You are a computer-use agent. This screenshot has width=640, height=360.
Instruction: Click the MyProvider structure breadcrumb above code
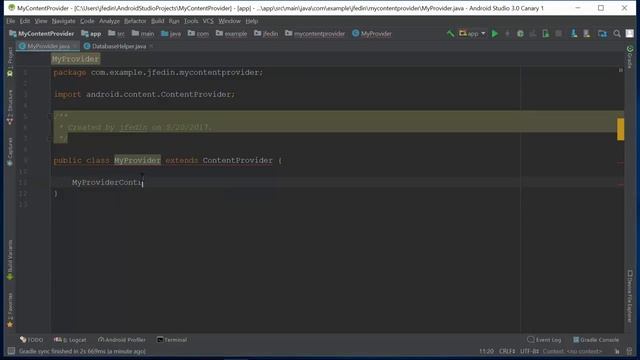coord(76,59)
